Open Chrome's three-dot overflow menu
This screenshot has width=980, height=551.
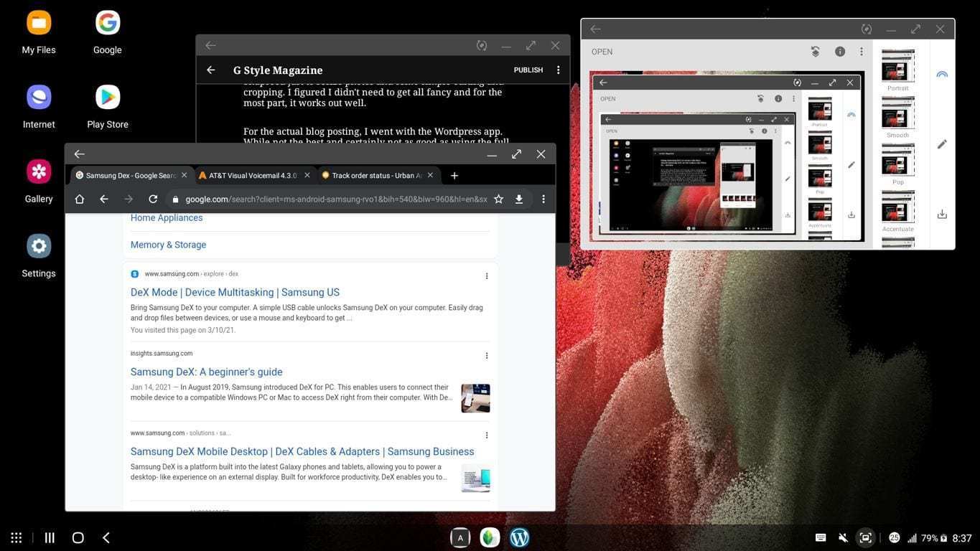click(543, 199)
